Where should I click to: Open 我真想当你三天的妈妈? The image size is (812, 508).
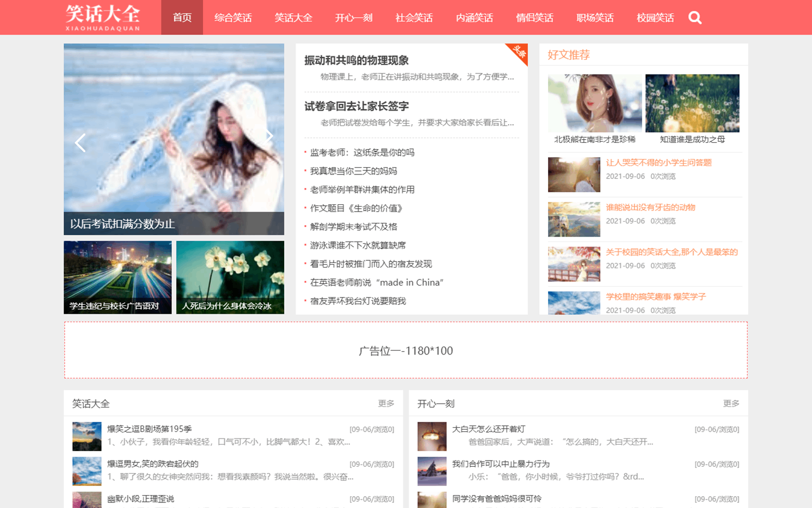tap(354, 171)
